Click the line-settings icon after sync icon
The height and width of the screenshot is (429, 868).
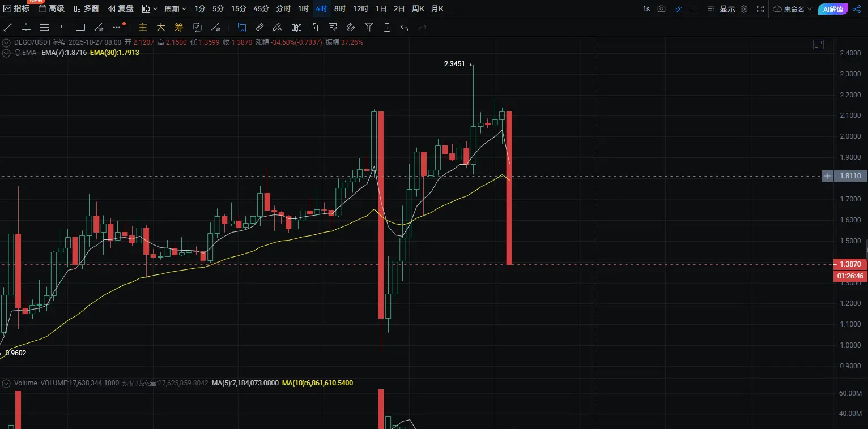(x=215, y=27)
